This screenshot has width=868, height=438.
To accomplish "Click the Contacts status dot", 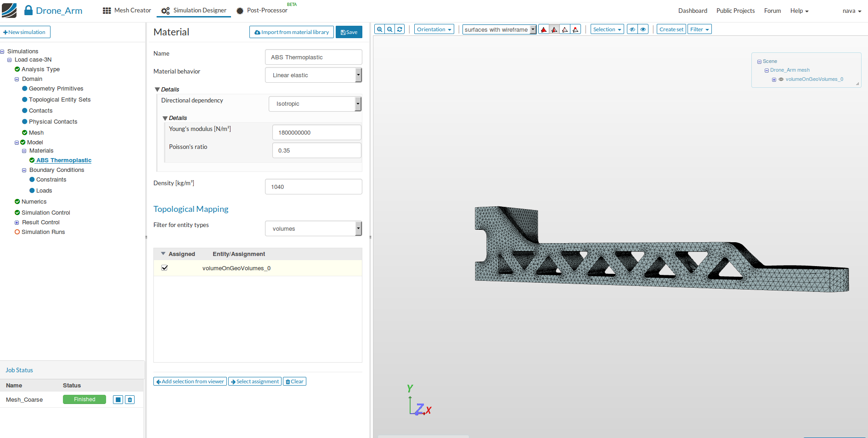I will 25,110.
